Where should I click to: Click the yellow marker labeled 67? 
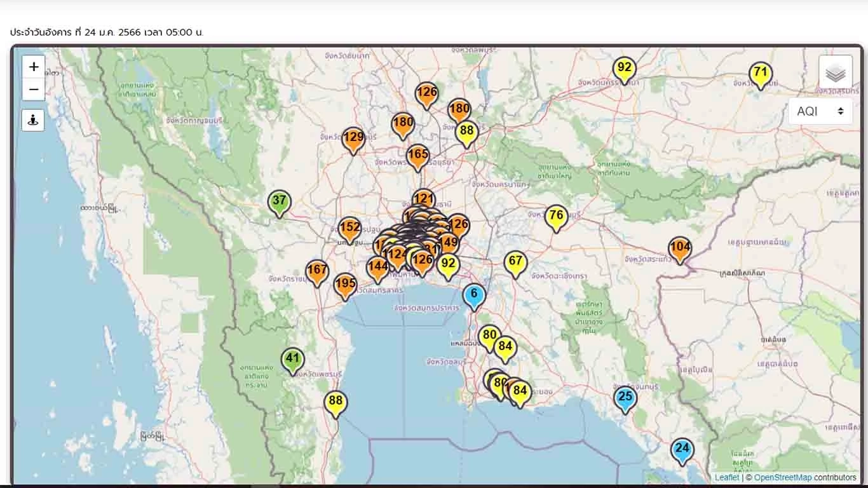click(x=515, y=263)
